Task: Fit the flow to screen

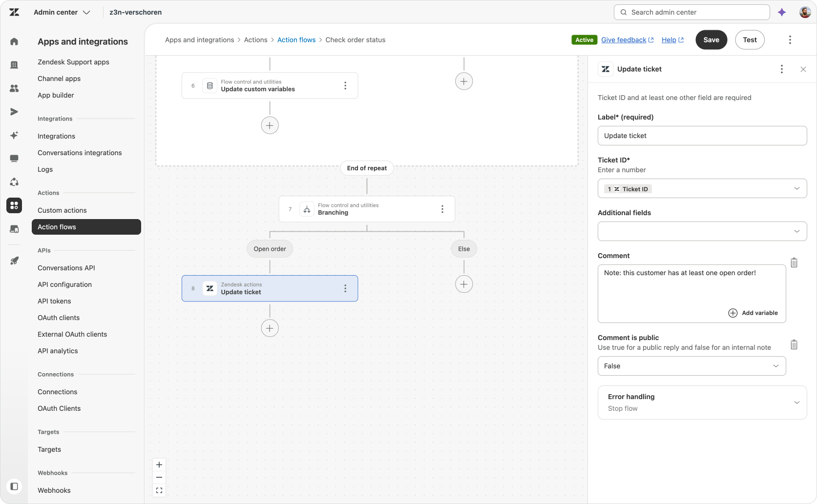Action: [159, 490]
